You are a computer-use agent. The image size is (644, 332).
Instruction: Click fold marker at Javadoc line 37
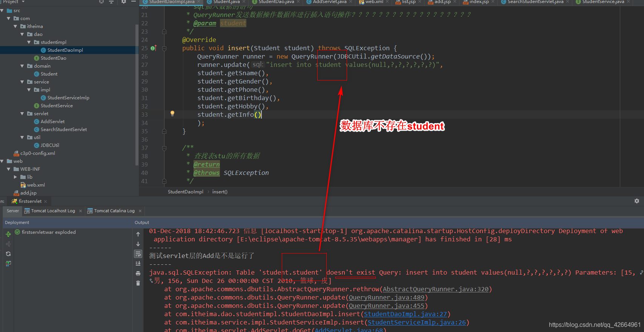tap(164, 148)
